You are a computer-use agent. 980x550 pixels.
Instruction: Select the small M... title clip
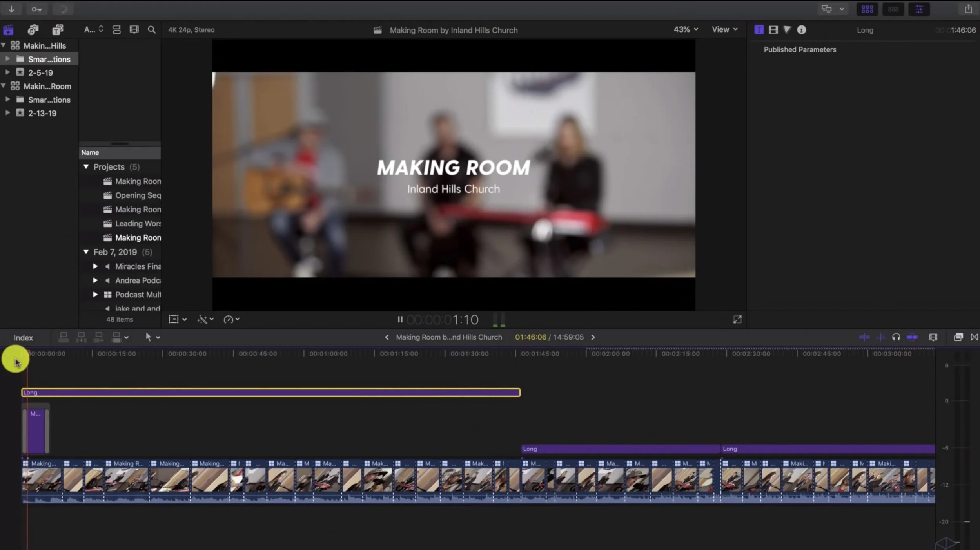pos(36,431)
